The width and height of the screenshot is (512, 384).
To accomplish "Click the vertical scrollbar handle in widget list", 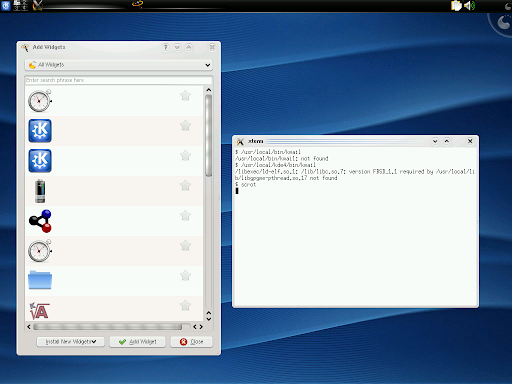I will [209, 136].
